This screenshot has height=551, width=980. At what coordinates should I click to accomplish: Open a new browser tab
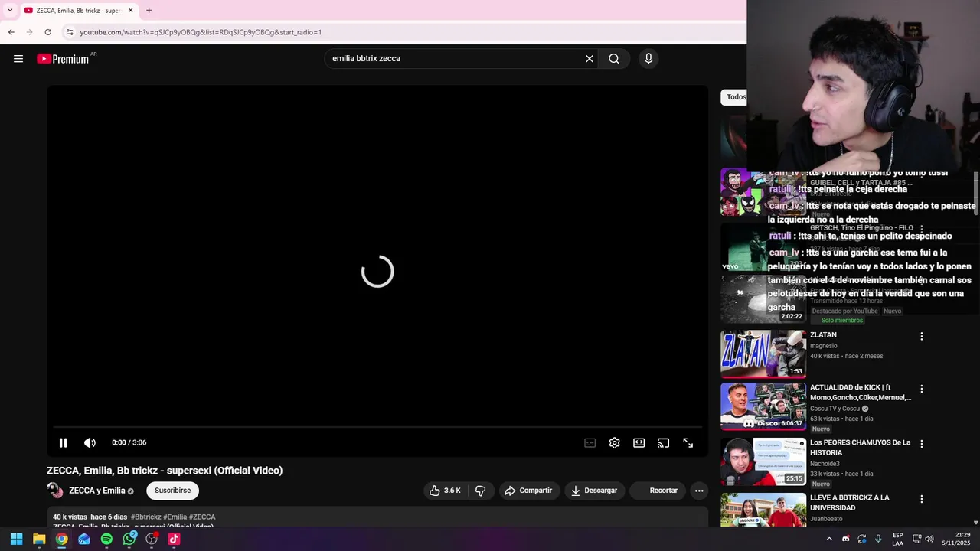149,11
